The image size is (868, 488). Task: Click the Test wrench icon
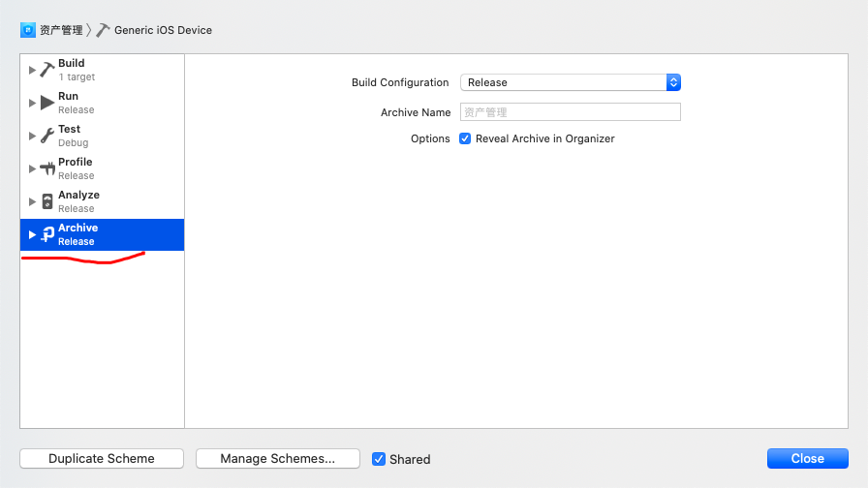[47, 136]
